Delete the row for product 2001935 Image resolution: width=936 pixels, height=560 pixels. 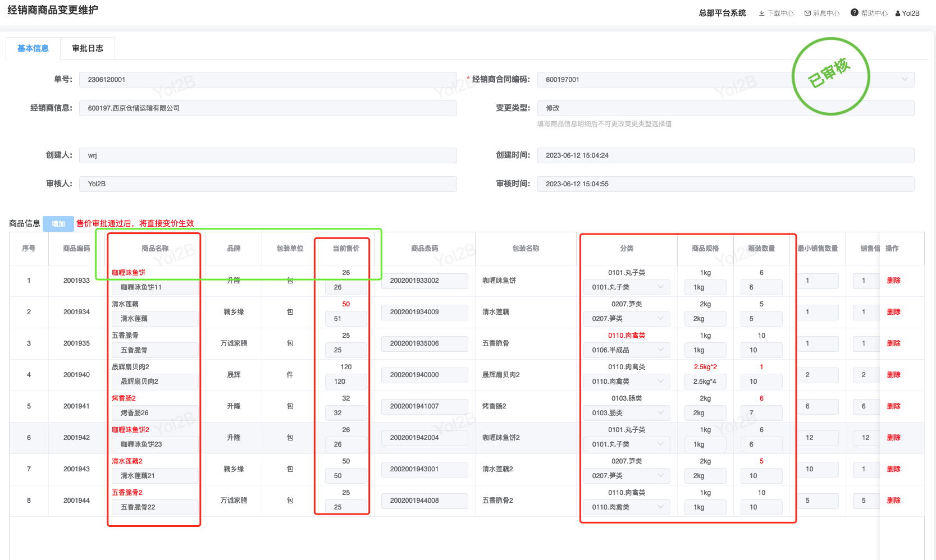click(x=894, y=343)
